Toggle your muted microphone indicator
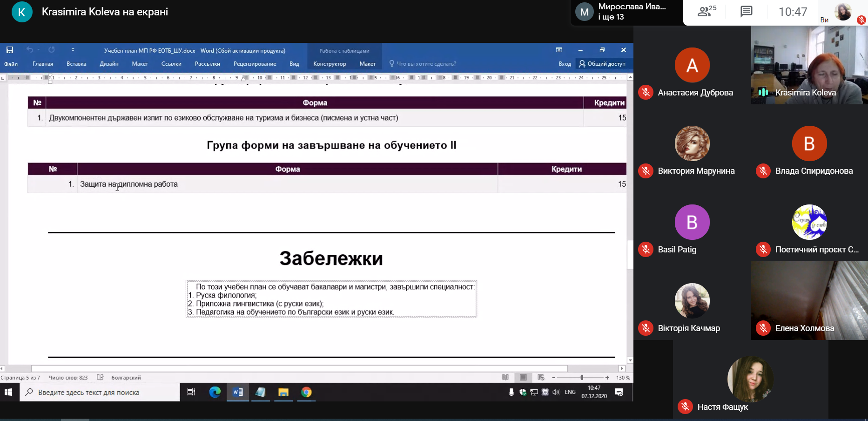868x421 pixels. tap(861, 20)
